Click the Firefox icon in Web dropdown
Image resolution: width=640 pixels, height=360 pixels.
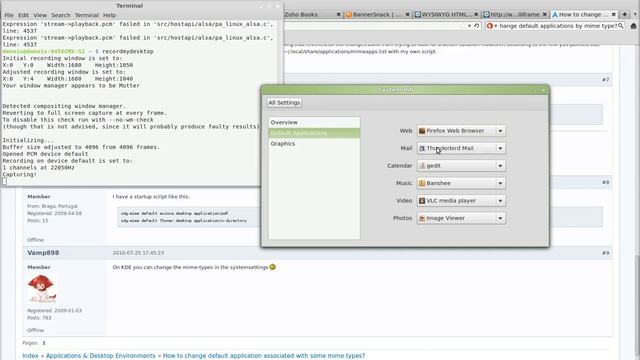coord(422,131)
